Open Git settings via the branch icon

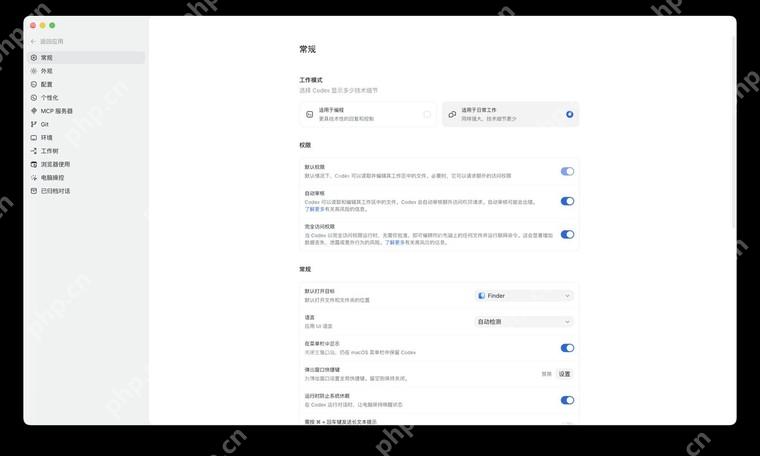(x=33, y=124)
